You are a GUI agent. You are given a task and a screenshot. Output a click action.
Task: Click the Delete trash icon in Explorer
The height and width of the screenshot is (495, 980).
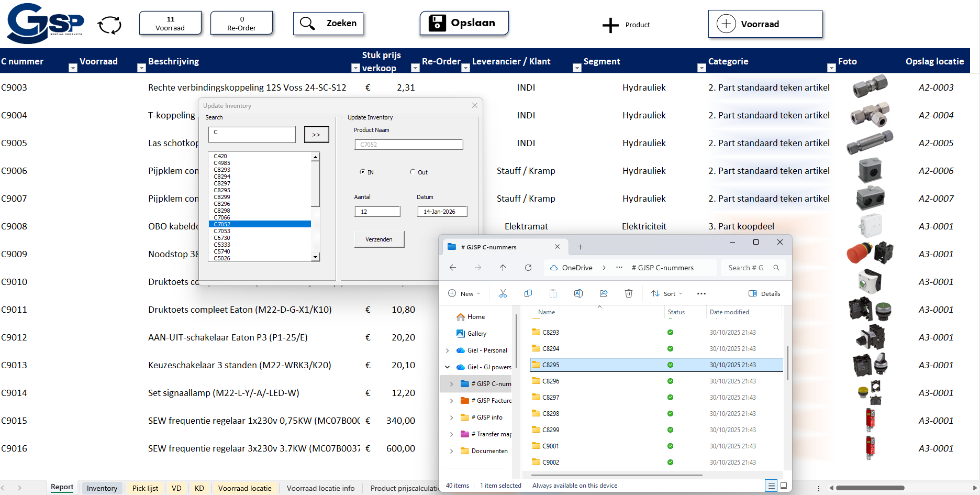coord(628,294)
